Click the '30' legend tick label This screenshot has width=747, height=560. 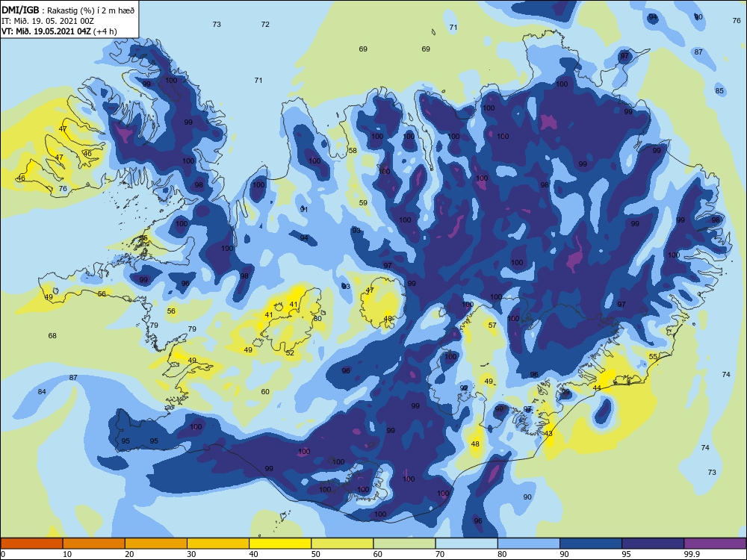(191, 554)
